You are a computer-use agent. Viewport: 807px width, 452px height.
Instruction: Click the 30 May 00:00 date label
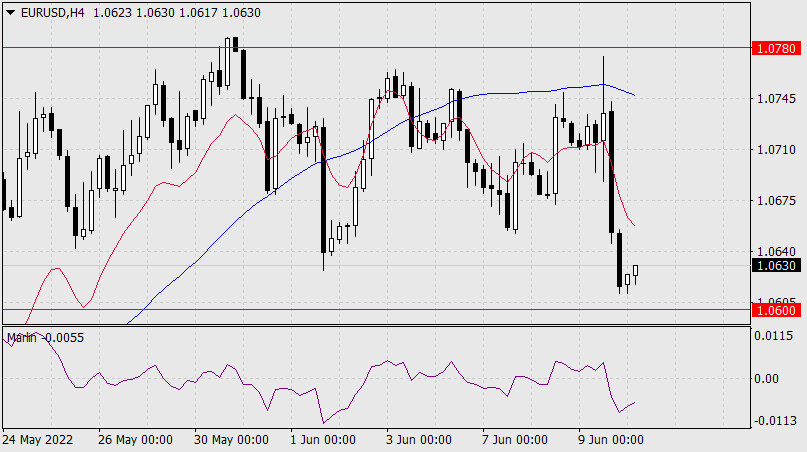point(231,440)
